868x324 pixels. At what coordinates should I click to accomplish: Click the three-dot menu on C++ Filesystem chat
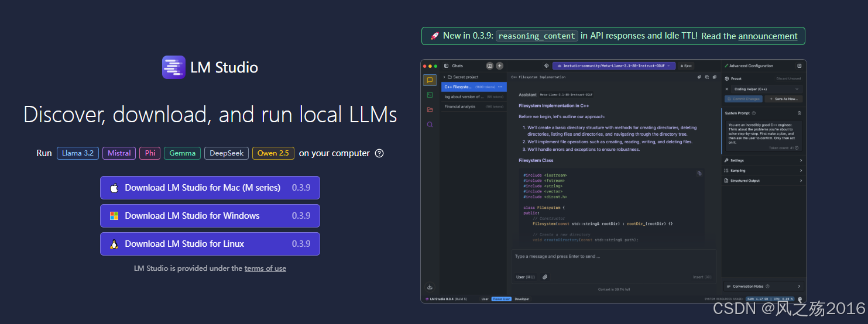[500, 87]
